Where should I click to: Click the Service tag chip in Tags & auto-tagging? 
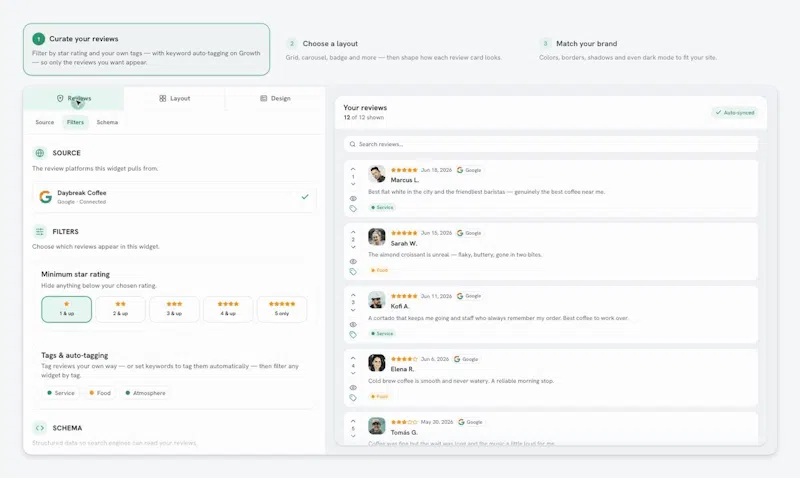(61, 393)
